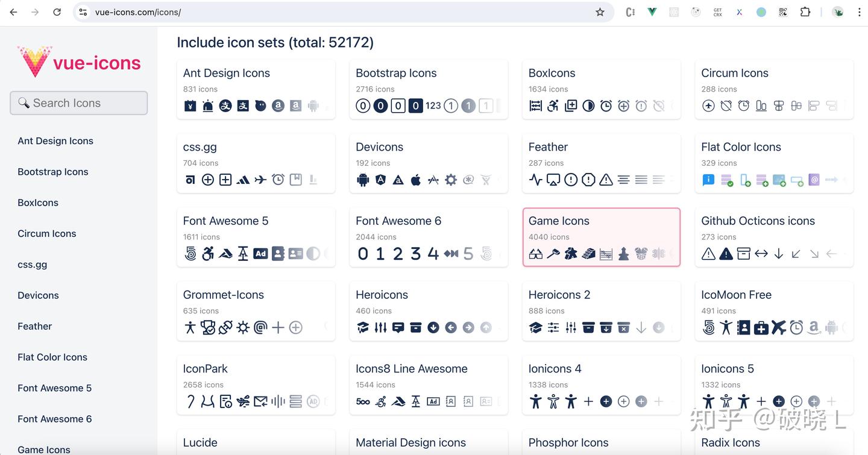Click the 123 icon in the Bootstrap Icons card
Image resolution: width=868 pixels, height=455 pixels.
tap(433, 105)
